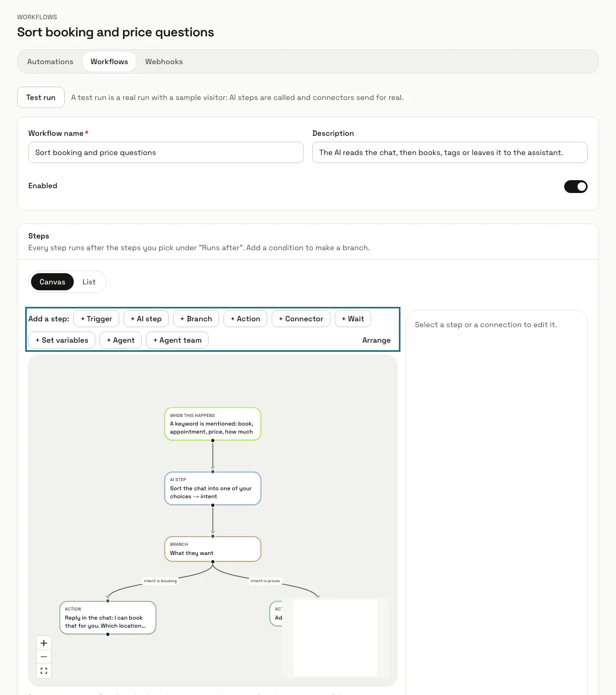The height and width of the screenshot is (695, 616).
Task: Select the 'What they want' branch node
Action: pos(213,549)
